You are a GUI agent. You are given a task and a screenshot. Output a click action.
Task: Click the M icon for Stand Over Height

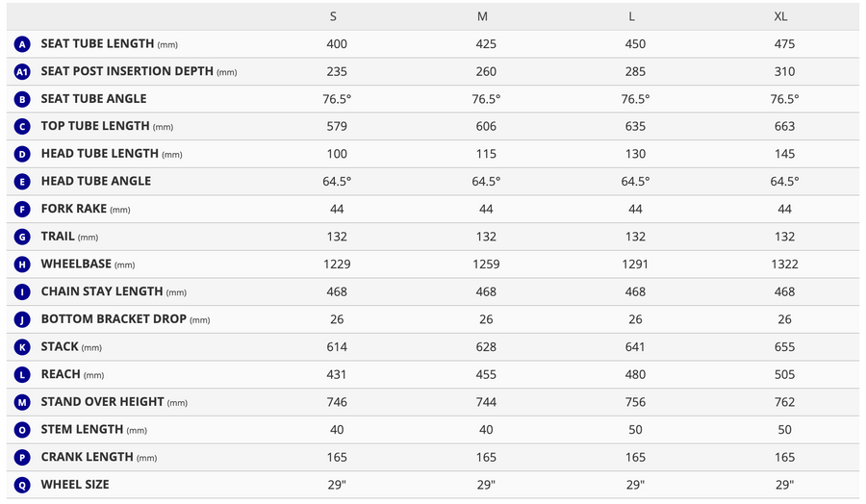coord(22,402)
